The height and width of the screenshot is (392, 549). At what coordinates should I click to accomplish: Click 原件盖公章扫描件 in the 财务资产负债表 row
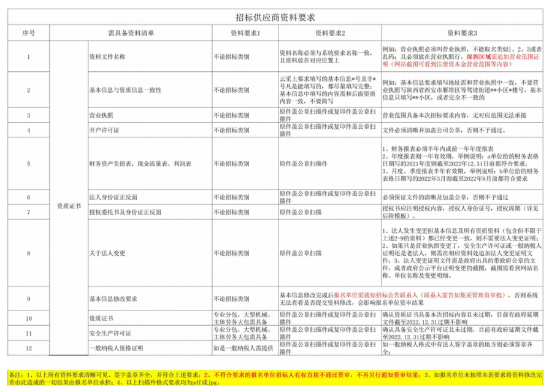[330, 164]
